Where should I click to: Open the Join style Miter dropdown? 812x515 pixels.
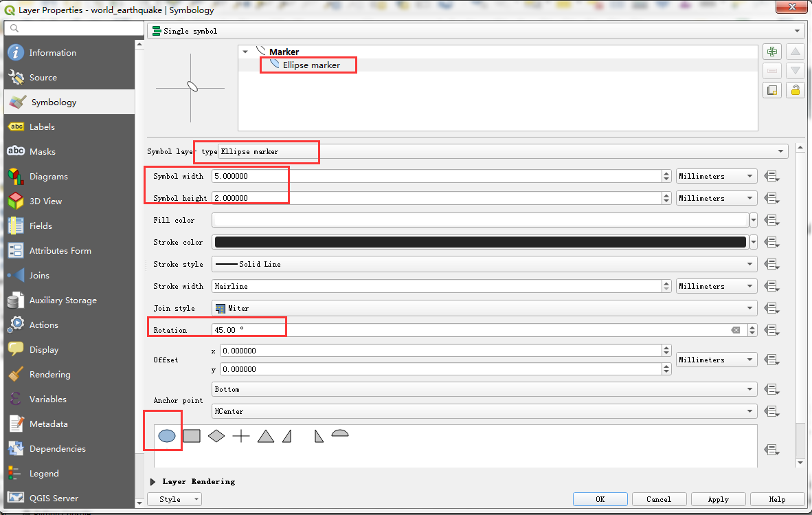pos(484,308)
